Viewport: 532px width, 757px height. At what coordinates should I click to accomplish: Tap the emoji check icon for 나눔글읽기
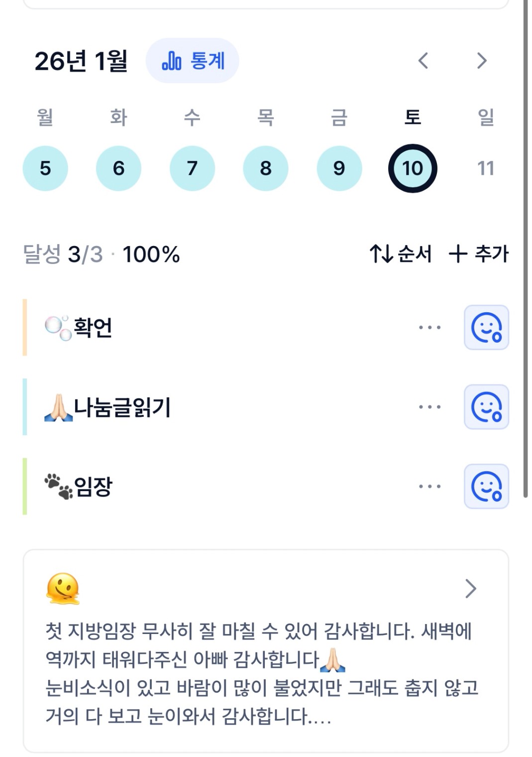pyautogui.click(x=486, y=407)
